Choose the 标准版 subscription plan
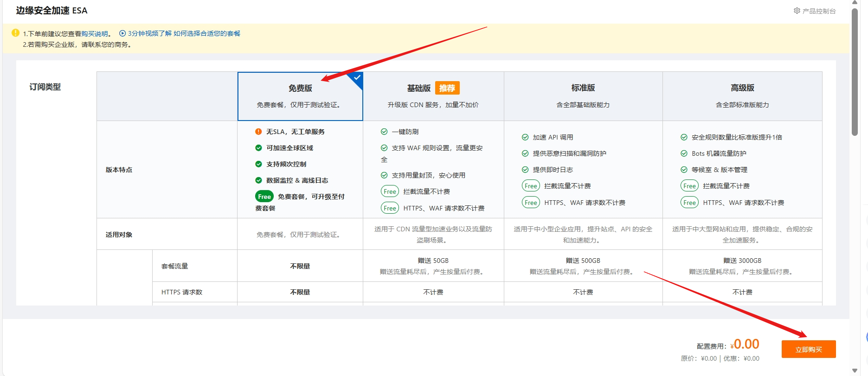Image resolution: width=868 pixels, height=376 pixels. pos(583,96)
